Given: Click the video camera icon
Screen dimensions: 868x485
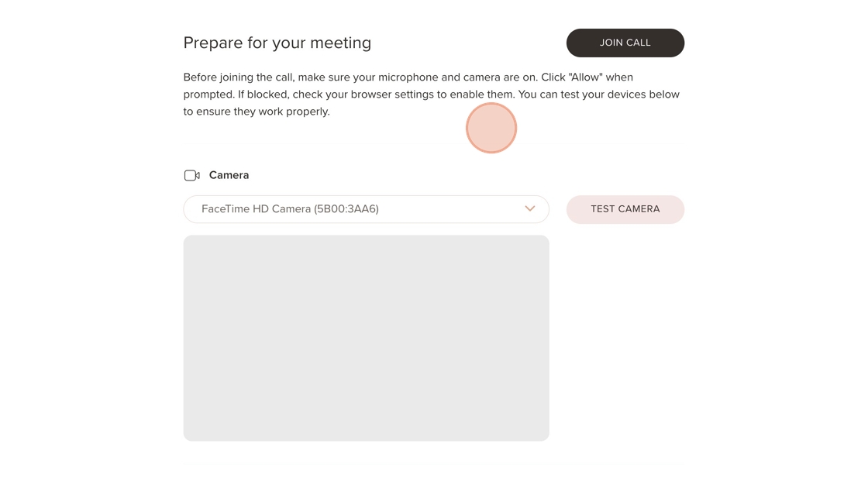Looking at the screenshot, I should [x=192, y=176].
